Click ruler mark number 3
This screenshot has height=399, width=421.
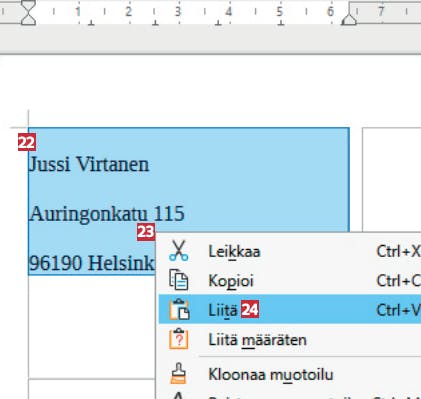178,12
